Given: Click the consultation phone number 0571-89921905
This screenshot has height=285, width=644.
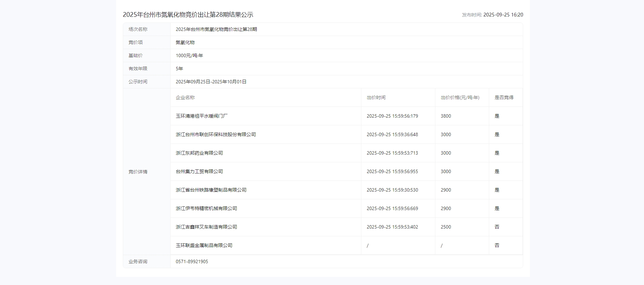Looking at the screenshot, I should (x=192, y=261).
